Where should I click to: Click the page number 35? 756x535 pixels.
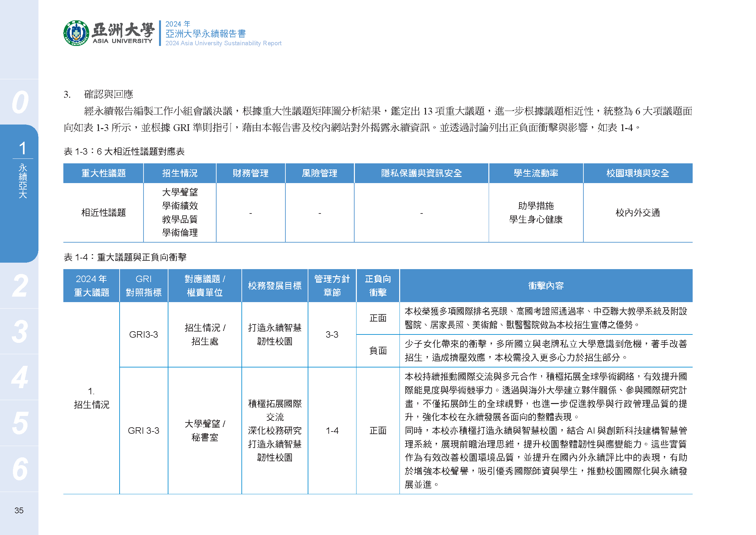pos(19,510)
